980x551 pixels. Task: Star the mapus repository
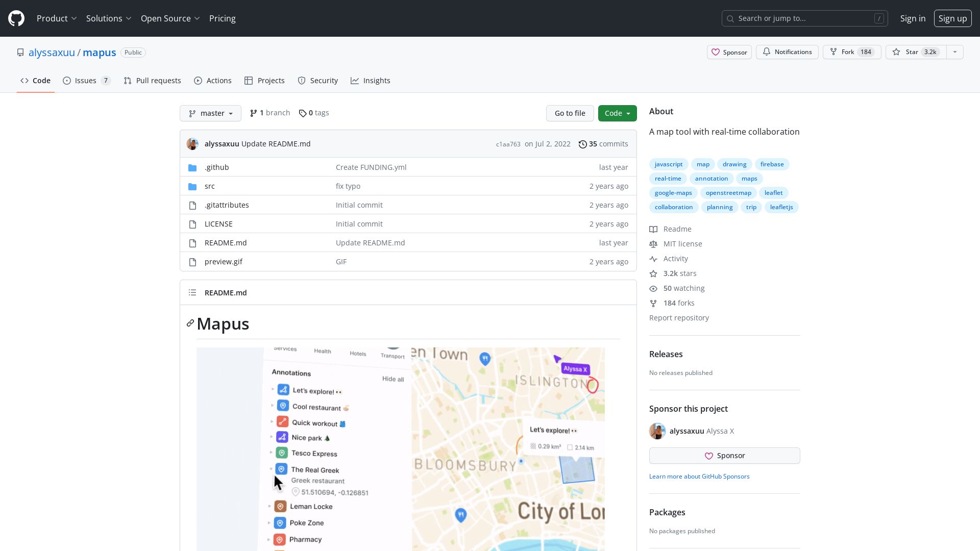[916, 52]
